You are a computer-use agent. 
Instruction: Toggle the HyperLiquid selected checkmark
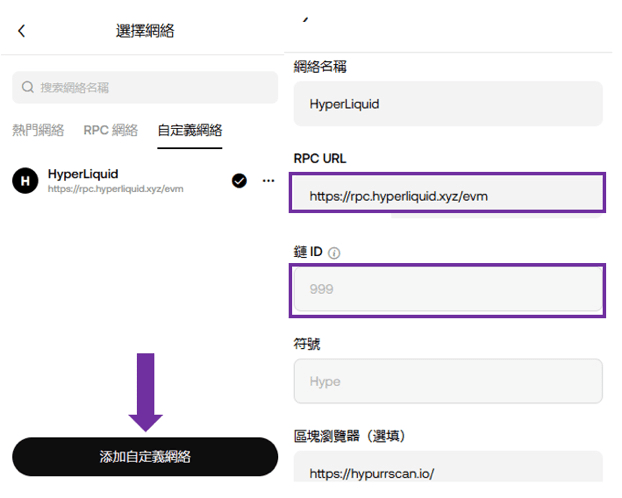pos(239,181)
